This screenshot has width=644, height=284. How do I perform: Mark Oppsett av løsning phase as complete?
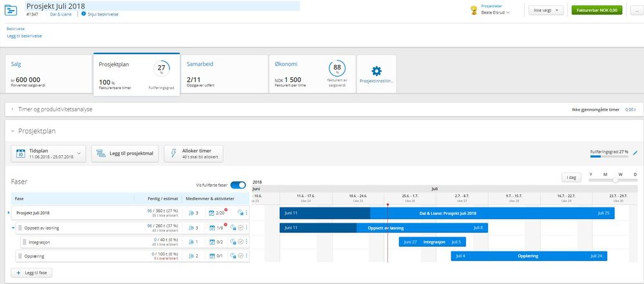pos(240,228)
